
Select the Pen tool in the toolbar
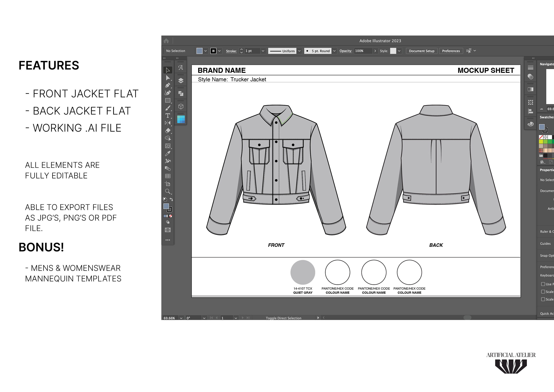[x=168, y=86]
